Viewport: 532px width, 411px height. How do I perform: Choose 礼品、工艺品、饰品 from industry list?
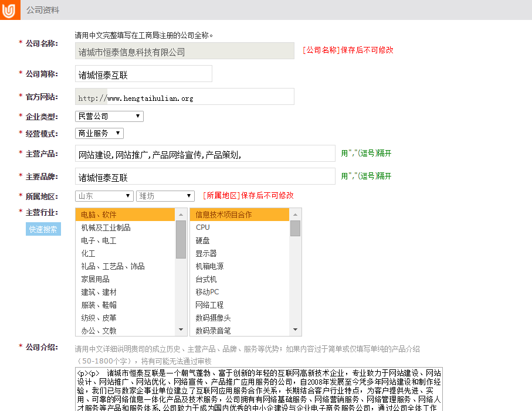[113, 266]
